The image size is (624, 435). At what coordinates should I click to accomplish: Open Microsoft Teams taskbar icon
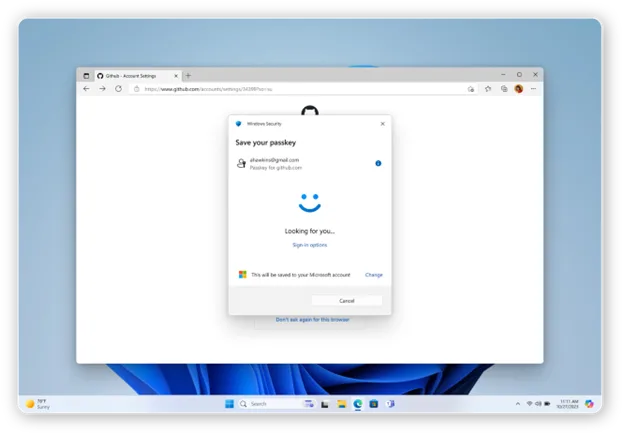(390, 404)
